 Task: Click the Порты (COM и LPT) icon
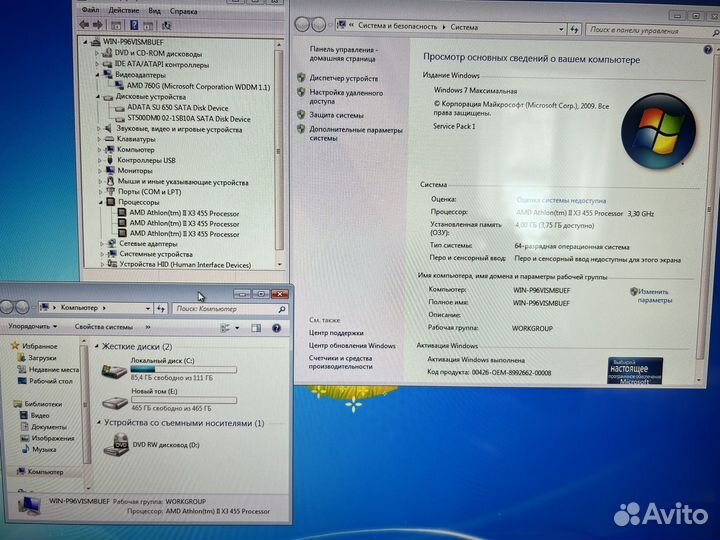[110, 191]
